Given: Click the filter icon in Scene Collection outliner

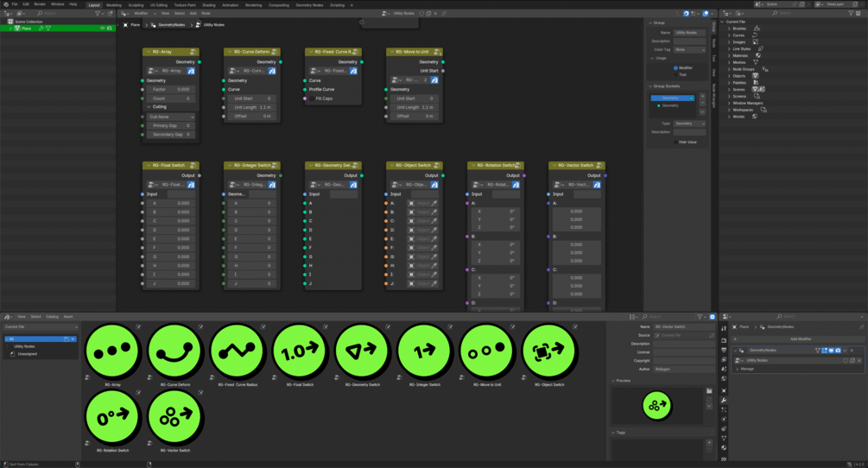Looking at the screenshot, I should [98, 13].
